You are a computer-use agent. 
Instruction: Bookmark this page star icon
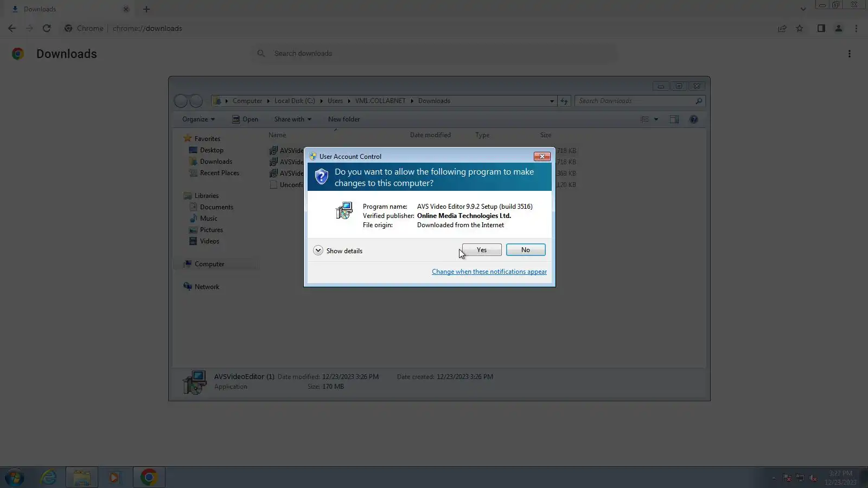click(x=799, y=28)
